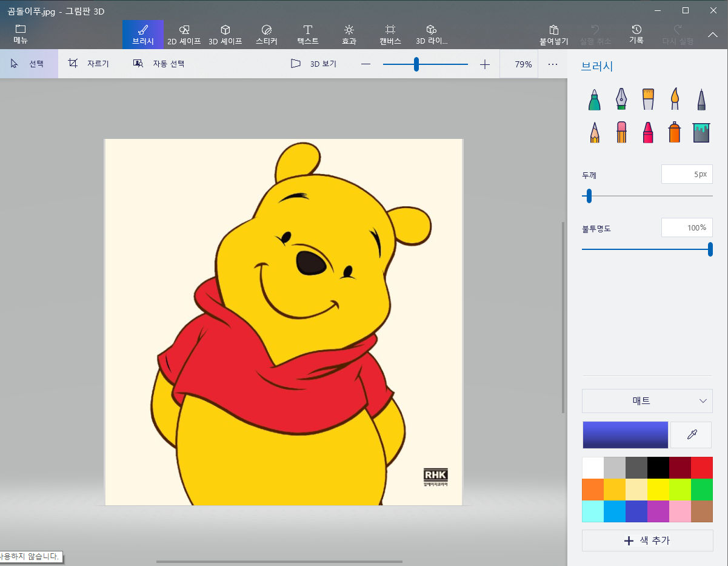The image size is (728, 566).
Task: Click the 색 추가 add color button
Action: tap(647, 541)
